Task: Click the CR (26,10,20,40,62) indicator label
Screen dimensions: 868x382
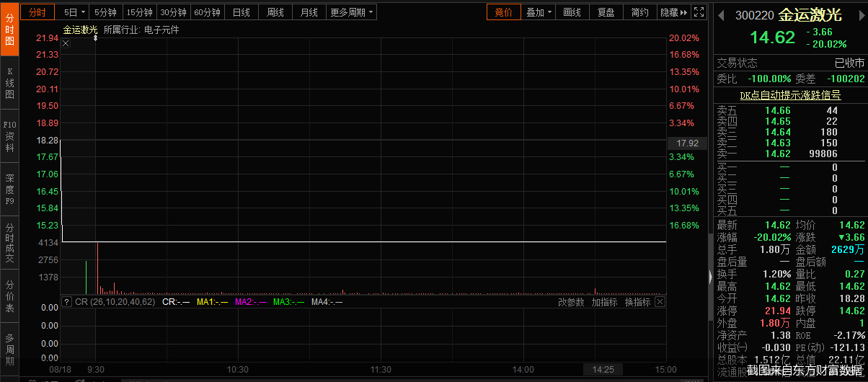Action: click(x=115, y=302)
